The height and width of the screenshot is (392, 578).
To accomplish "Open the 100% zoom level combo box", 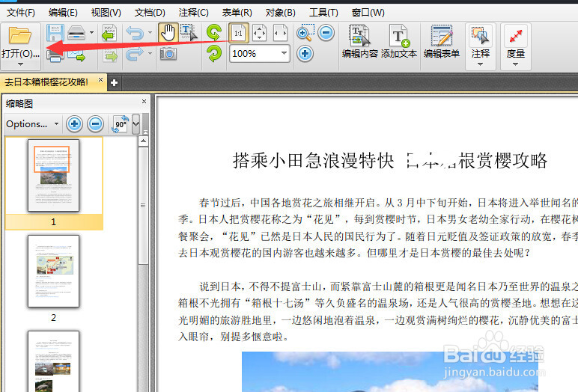I will coord(260,54).
